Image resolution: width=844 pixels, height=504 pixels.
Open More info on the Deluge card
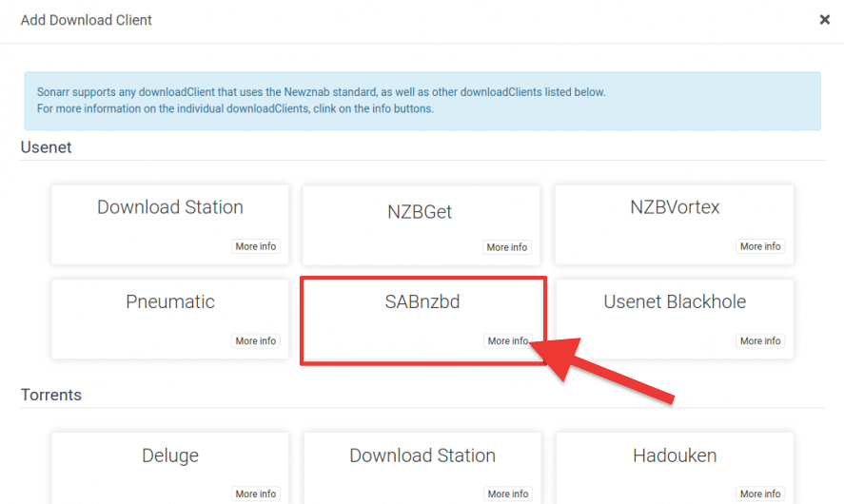[255, 494]
